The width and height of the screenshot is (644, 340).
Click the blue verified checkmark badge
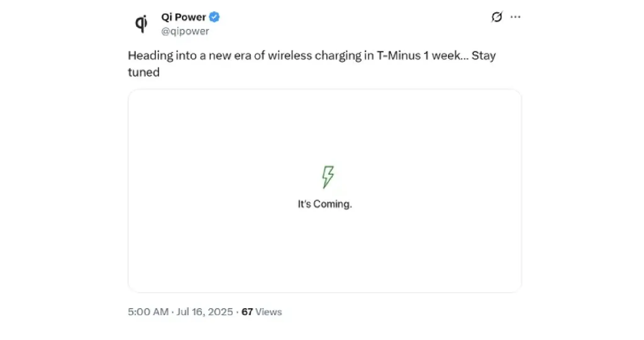(x=214, y=17)
